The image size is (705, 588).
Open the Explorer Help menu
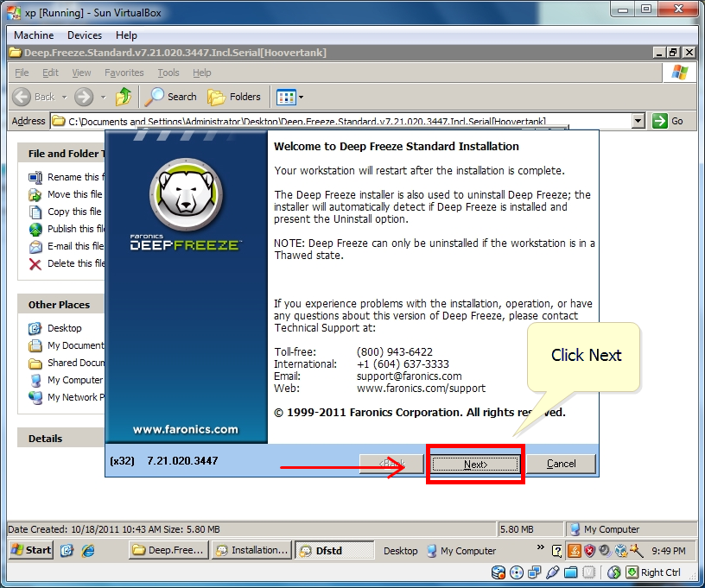tap(202, 73)
